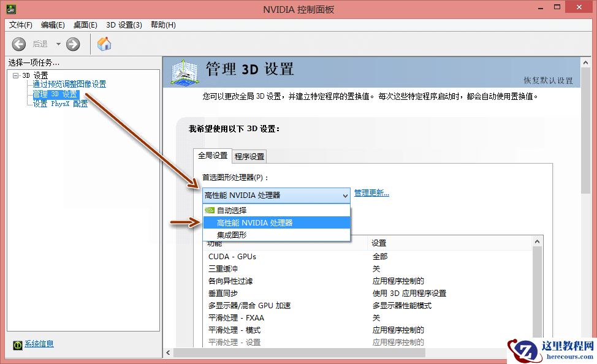Select 通过预览调整图像设置 in the tree
Image resolution: width=597 pixels, height=364 pixels.
click(x=69, y=84)
